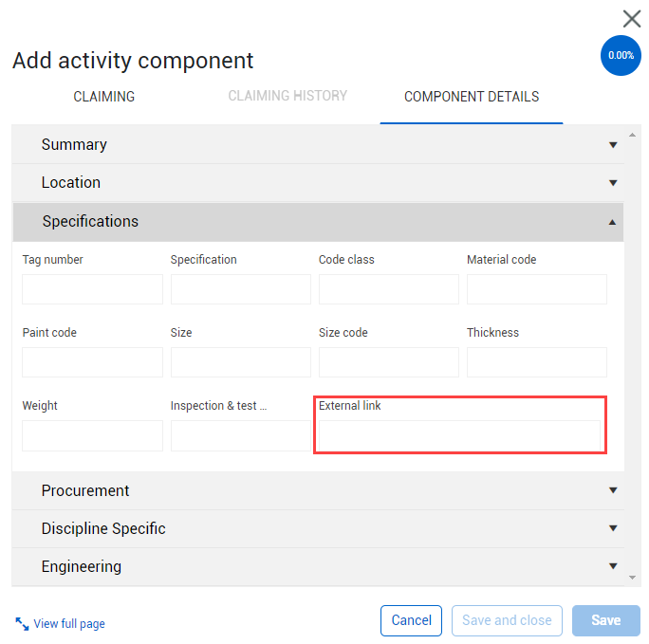Screen dimensions: 649x644
Task: Click the Weight input field
Action: pos(92,435)
